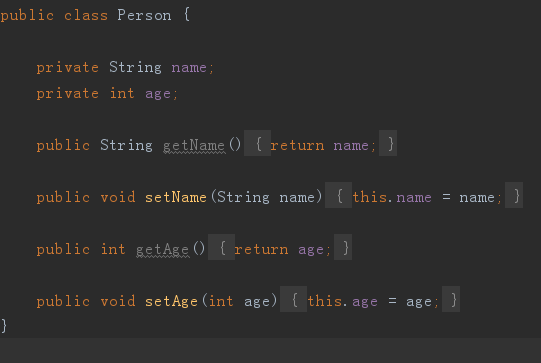Expand the folded closing brace of setName
541x363 pixels.
[x=514, y=195]
